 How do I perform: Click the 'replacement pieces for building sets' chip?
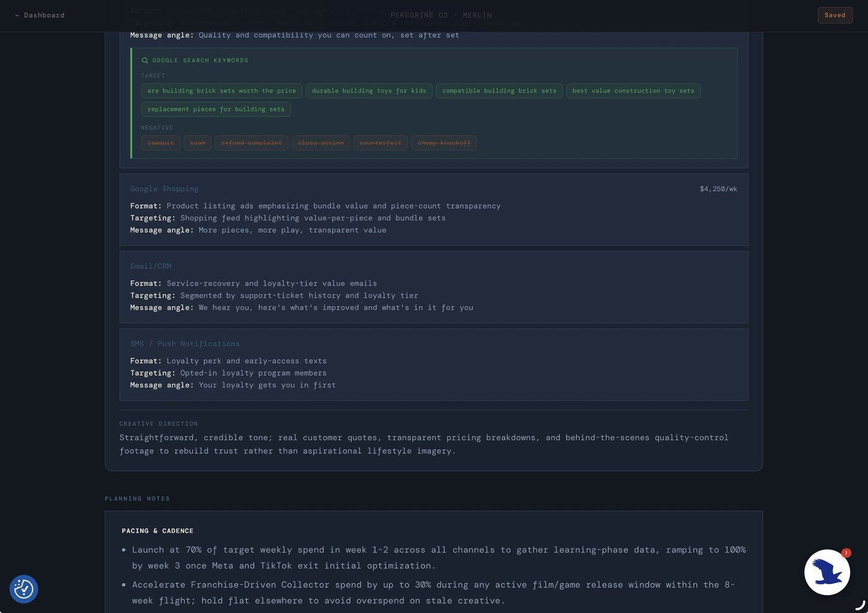(216, 109)
